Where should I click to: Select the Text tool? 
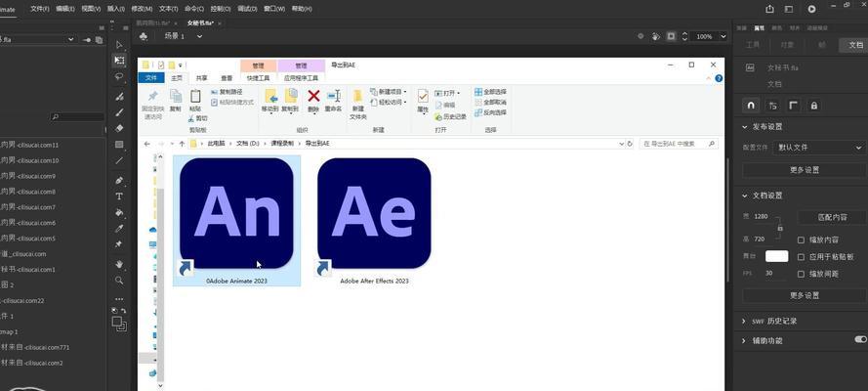point(119,196)
